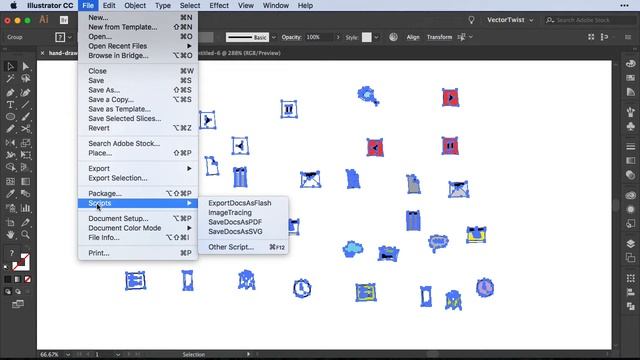640x360 pixels.
Task: Open the Layers panel icon
Action: (x=631, y=244)
